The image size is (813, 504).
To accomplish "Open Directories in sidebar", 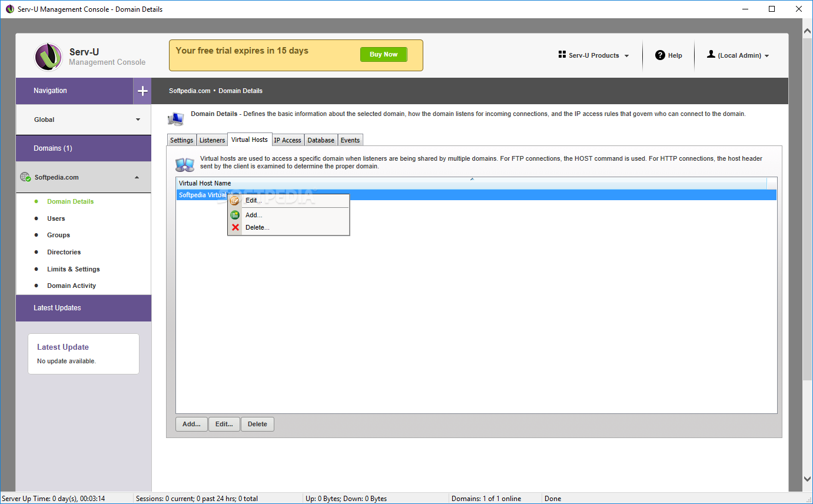I will pyautogui.click(x=64, y=252).
